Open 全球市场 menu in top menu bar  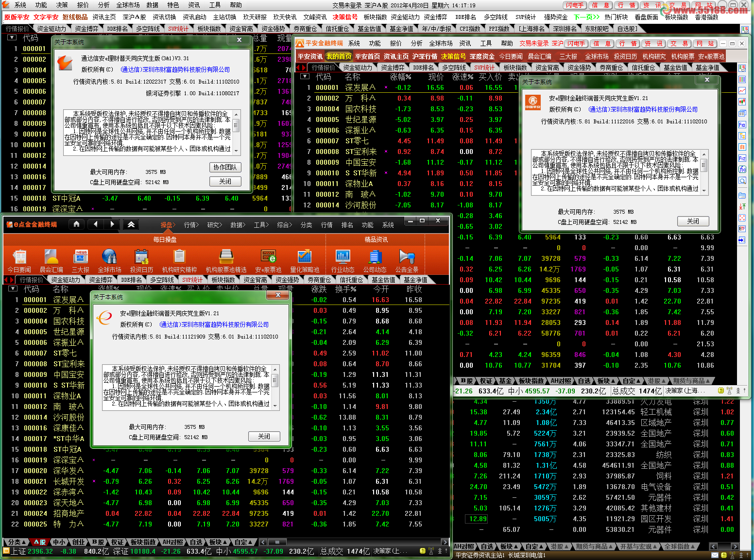point(128,5)
